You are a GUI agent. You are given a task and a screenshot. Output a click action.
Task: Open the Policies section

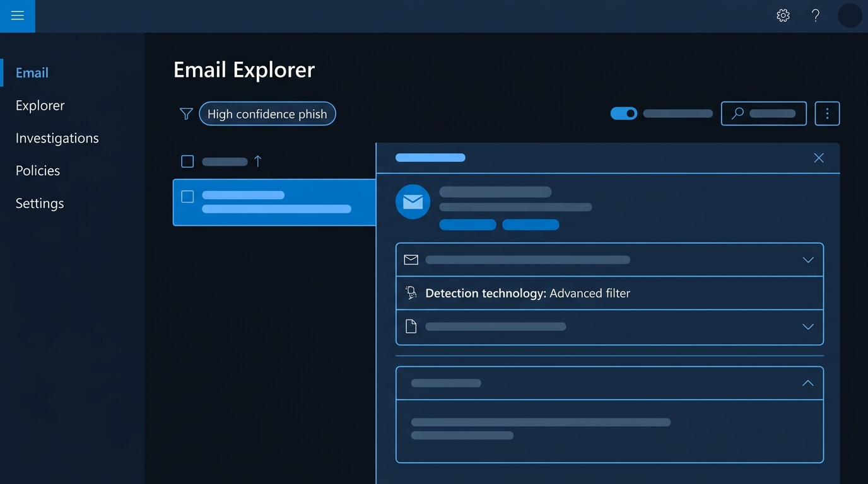38,171
